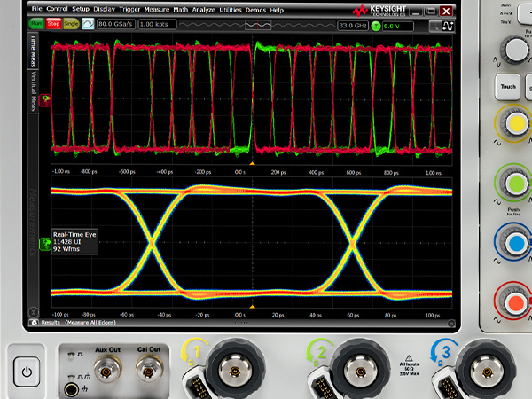
Task: Click the waveform overview position bar
Action: coord(257,25)
